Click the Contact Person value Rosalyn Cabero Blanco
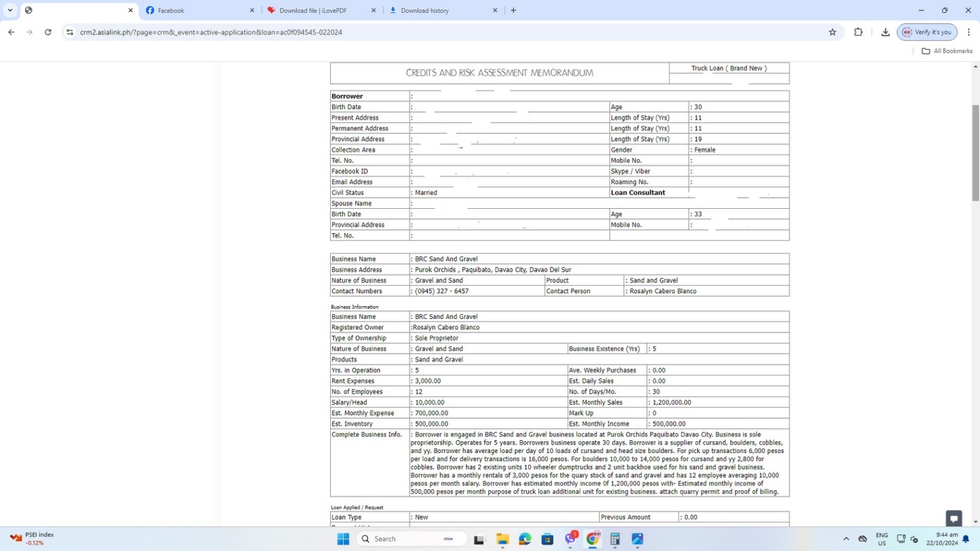980x551 pixels. pyautogui.click(x=663, y=291)
